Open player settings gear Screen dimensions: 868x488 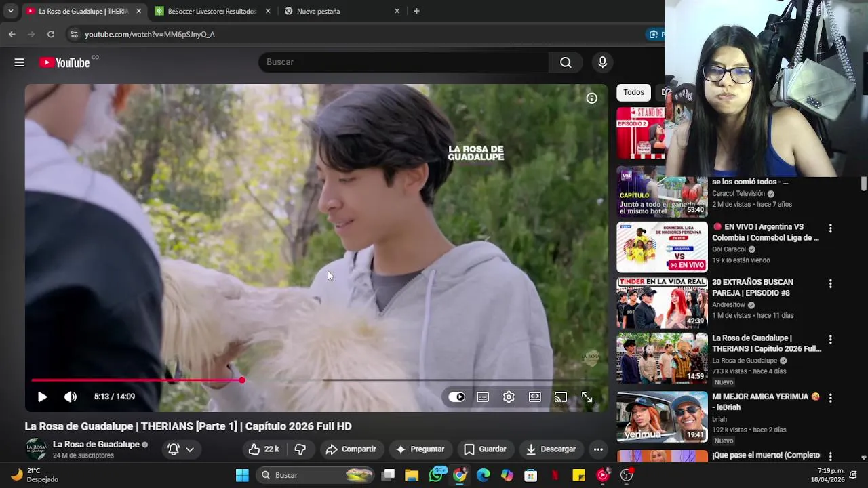coord(509,397)
